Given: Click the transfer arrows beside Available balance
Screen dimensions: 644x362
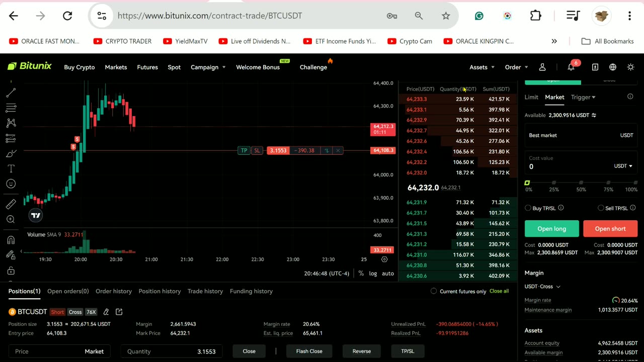Looking at the screenshot, I should (x=594, y=115).
